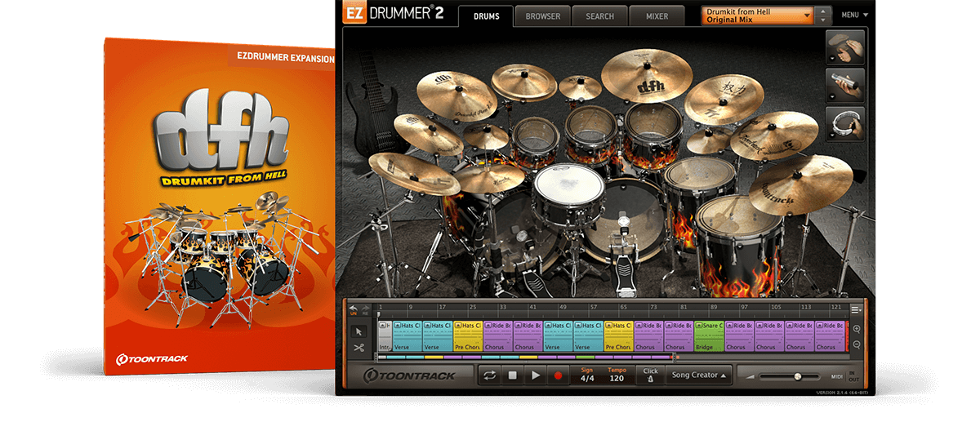Viewport: 980px width, 422px height.
Task: Click the Intro song block
Action: 385,335
